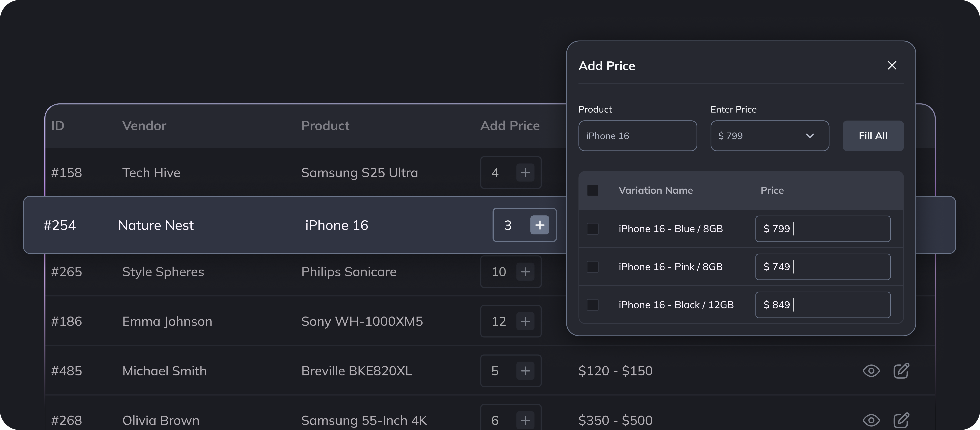Open the Enter Price $ 799 dropdown

tap(770, 136)
